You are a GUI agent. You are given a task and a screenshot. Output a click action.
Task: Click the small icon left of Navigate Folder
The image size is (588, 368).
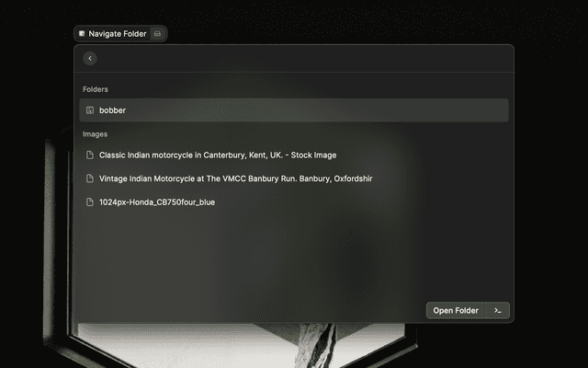click(82, 33)
